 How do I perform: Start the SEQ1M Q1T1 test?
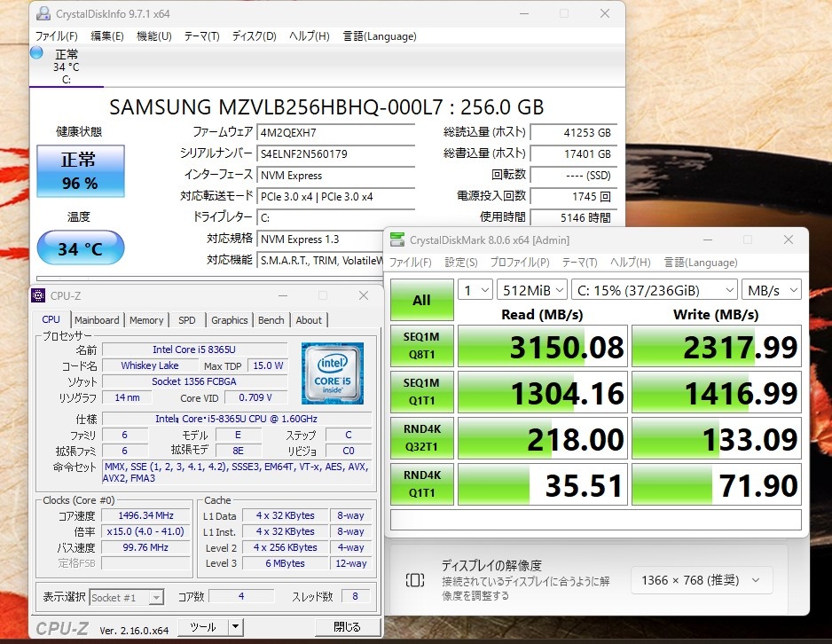(x=422, y=392)
